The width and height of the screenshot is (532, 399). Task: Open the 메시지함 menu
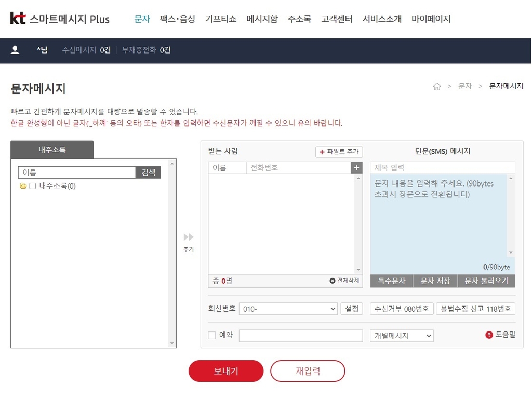pyautogui.click(x=262, y=19)
